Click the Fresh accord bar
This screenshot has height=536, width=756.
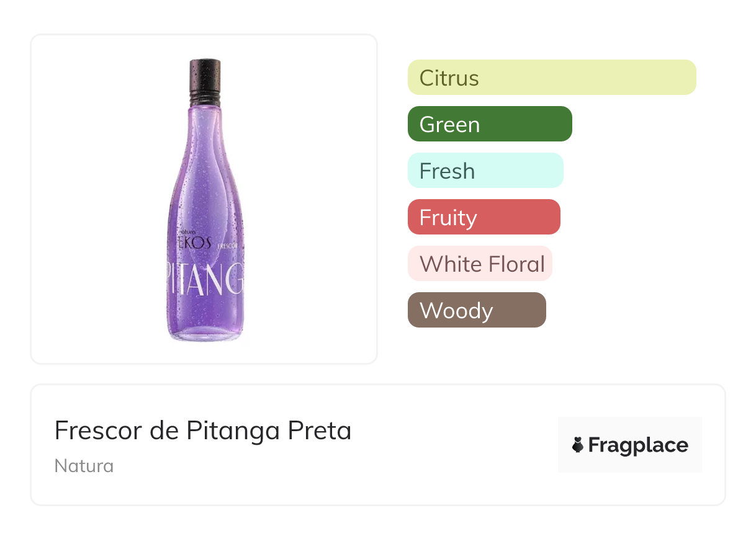[485, 171]
